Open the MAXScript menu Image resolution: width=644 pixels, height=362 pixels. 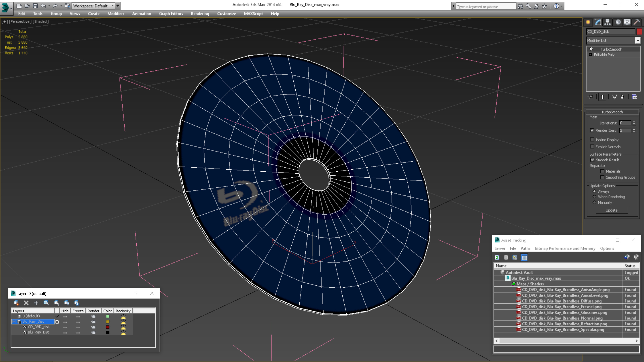coord(253,14)
